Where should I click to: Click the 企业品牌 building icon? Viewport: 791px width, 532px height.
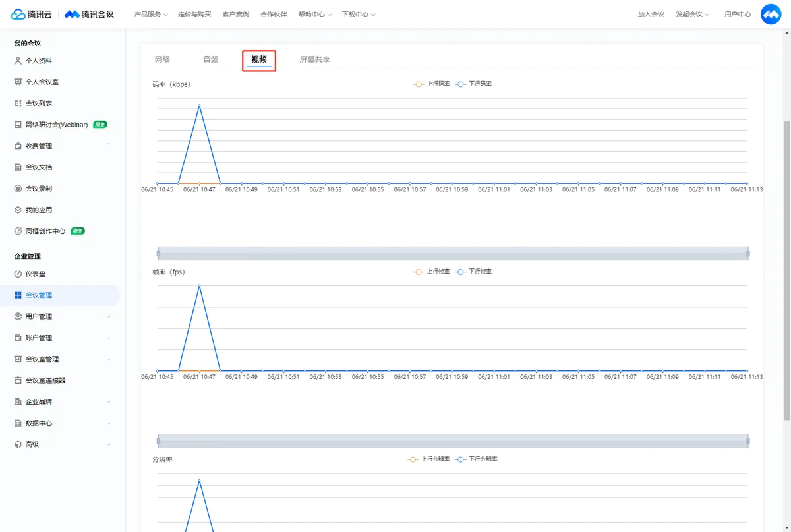pyautogui.click(x=18, y=401)
